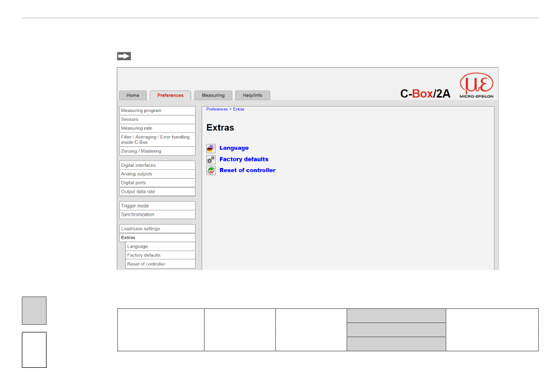Image resolution: width=560 pixels, height=392 pixels.
Task: Open the Measuring tab
Action: coord(213,95)
